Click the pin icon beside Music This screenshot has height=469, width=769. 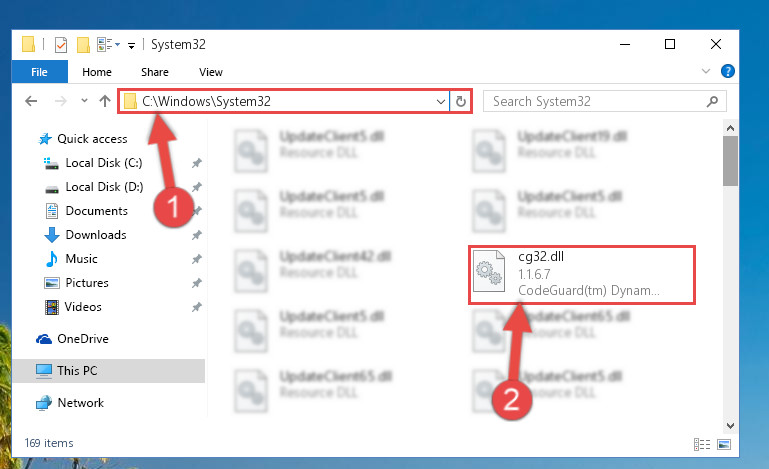point(197,259)
